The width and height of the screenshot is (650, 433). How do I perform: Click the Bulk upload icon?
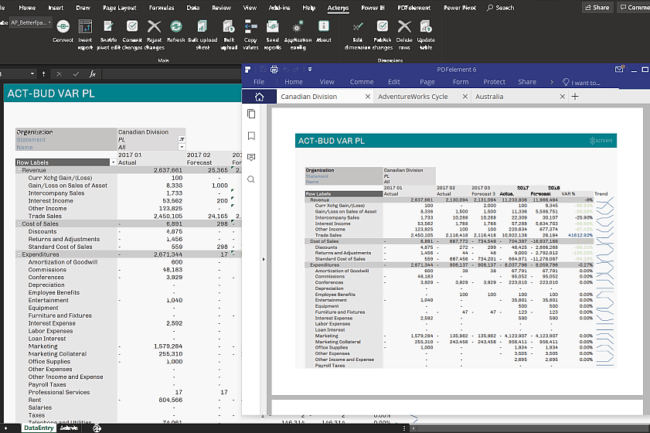click(228, 27)
